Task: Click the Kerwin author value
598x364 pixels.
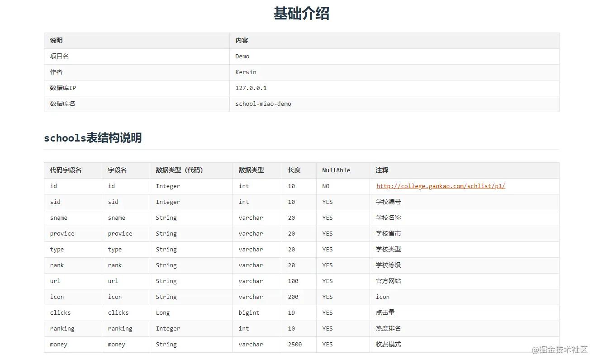Action: (247, 72)
